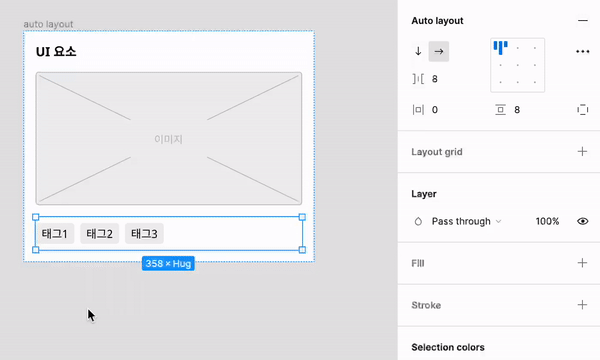Set auto layout direction to horizontal
The width and height of the screenshot is (600, 360).
click(439, 51)
